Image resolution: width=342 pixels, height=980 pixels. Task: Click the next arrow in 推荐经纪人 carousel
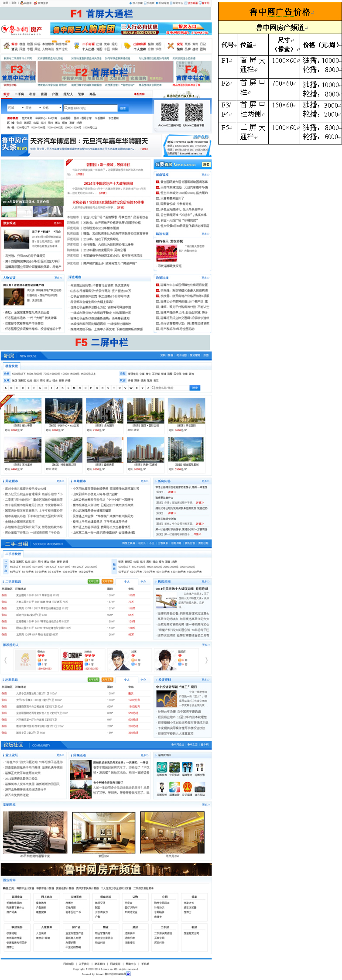(206, 660)
